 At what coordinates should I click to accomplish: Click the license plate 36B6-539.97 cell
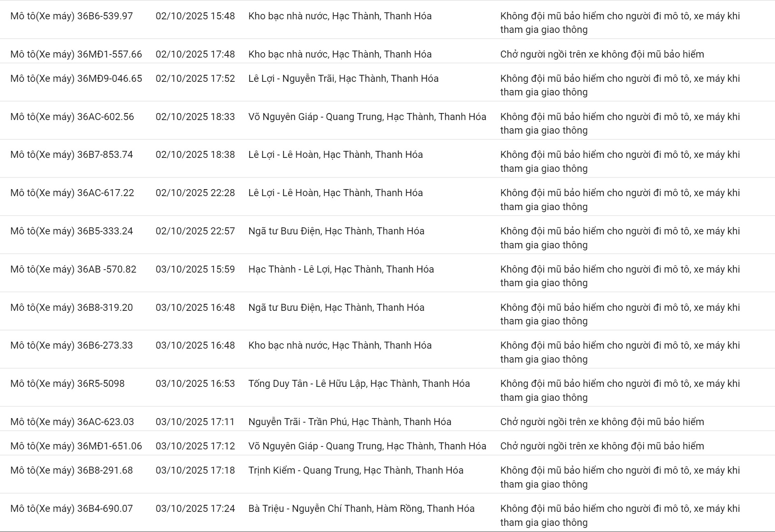(72, 16)
